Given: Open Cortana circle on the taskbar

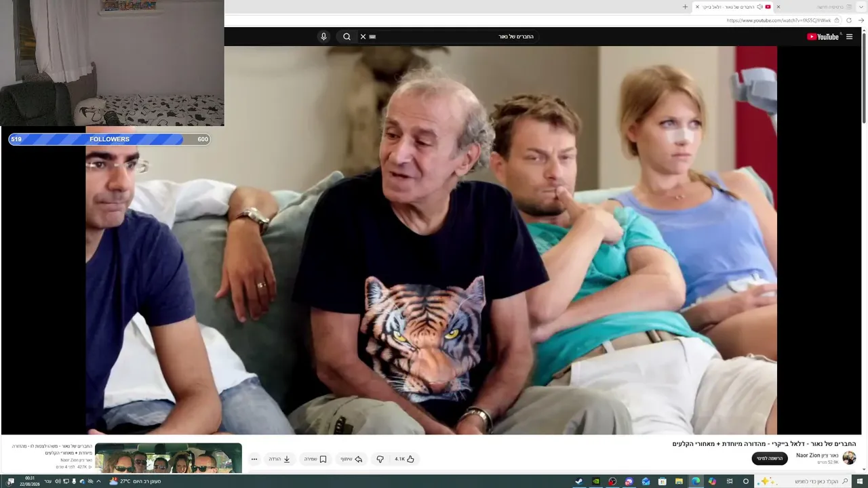Looking at the screenshot, I should tap(746, 481).
